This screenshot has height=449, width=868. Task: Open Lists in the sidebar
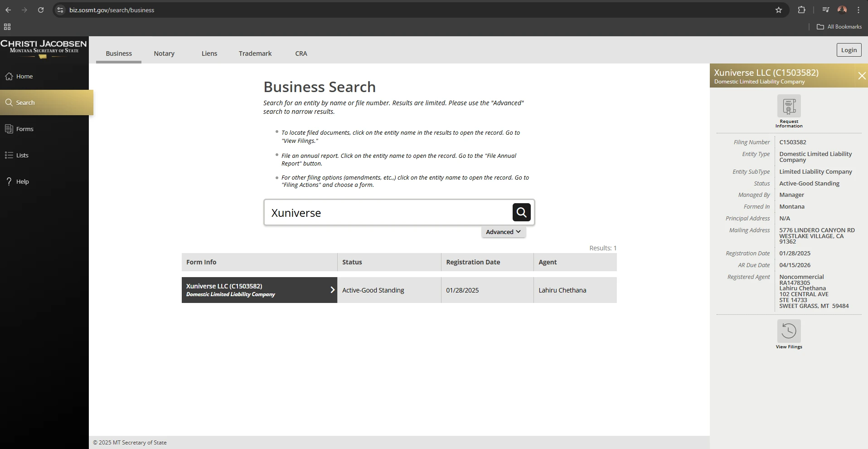pos(44,155)
